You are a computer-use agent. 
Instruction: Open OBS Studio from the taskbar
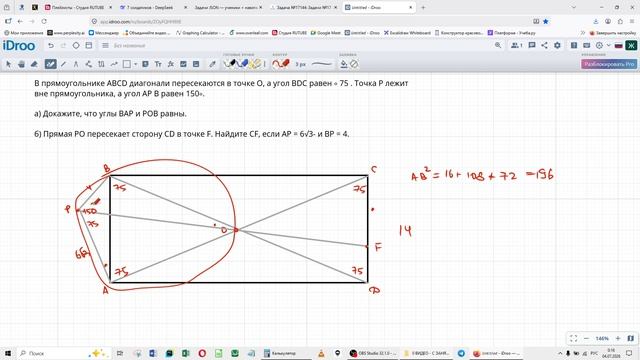[x=373, y=353]
